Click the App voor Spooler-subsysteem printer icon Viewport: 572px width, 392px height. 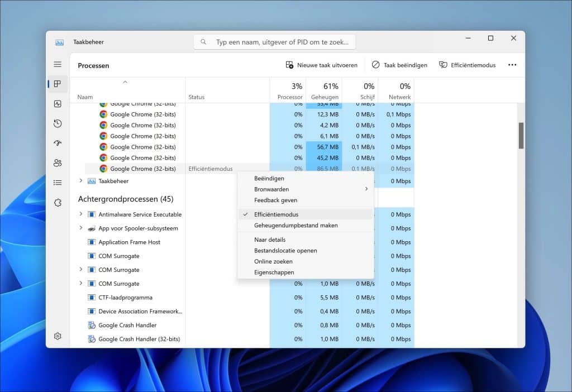tap(92, 228)
